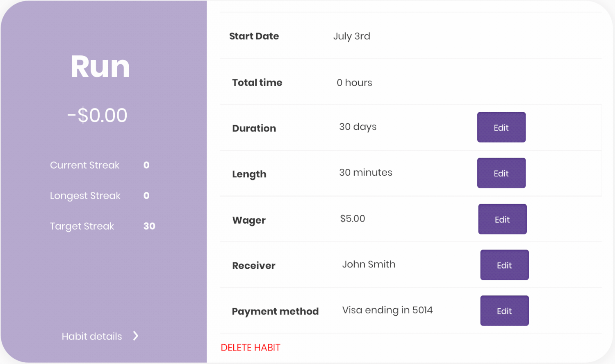The width and height of the screenshot is (615, 364).
Task: Edit the Duration of 30 days
Action: point(501,127)
